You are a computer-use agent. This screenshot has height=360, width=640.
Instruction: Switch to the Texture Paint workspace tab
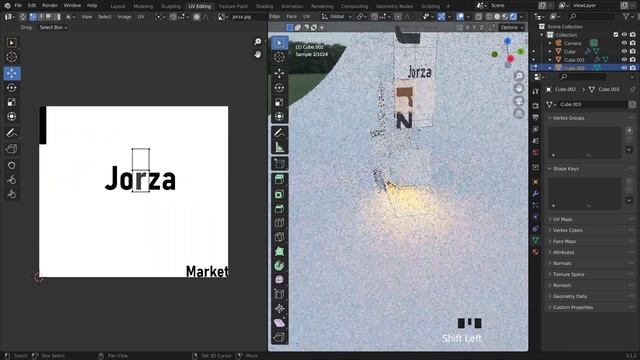[x=233, y=6]
